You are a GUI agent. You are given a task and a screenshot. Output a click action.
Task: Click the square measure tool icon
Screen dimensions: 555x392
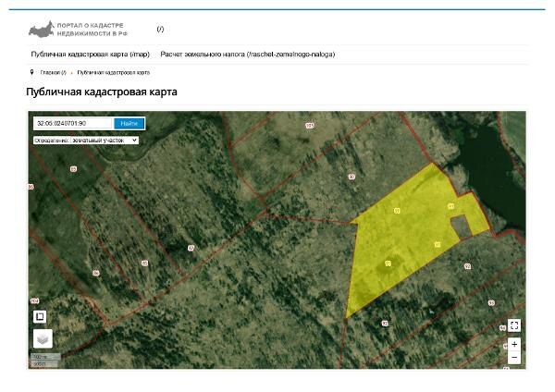click(x=40, y=316)
